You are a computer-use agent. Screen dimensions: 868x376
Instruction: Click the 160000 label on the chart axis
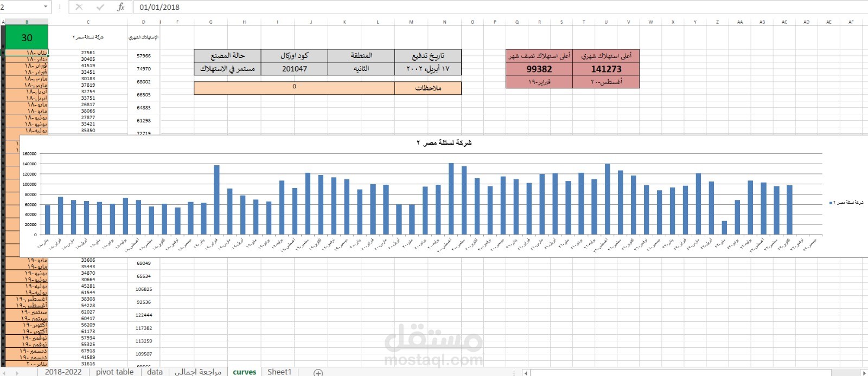click(x=29, y=154)
